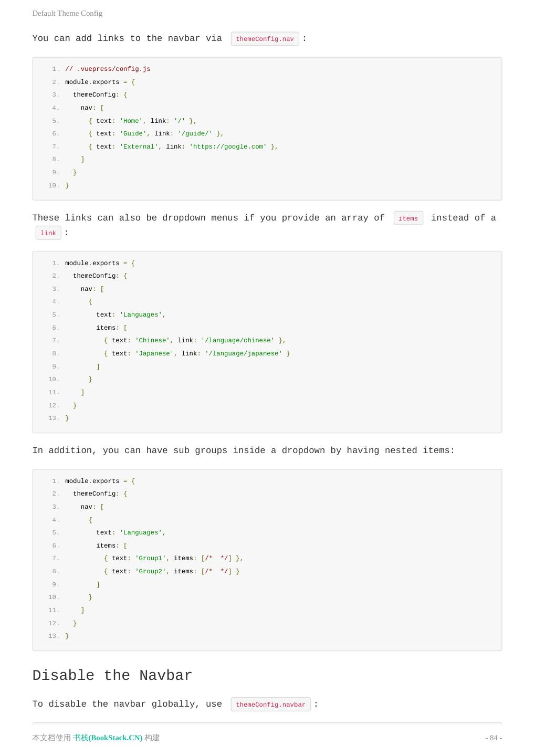The image size is (535, 756).
Task: Click the themeConfig.nav inline code badge
Action: click(265, 39)
